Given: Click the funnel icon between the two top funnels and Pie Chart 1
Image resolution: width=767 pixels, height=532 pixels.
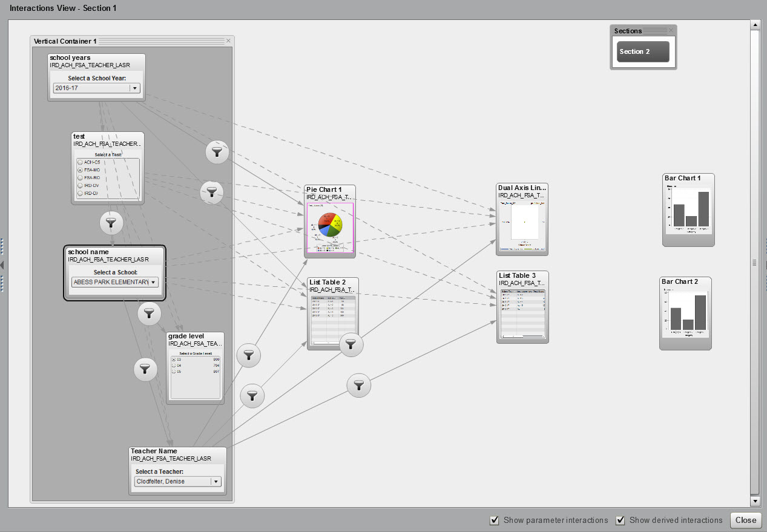Looking at the screenshot, I should click(x=212, y=192).
